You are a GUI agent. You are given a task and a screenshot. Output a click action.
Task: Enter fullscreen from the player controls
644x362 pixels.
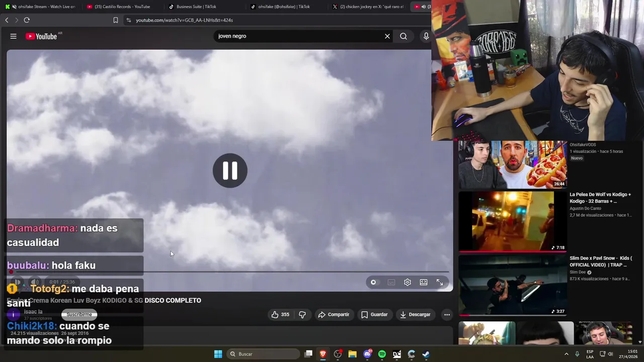(440, 282)
